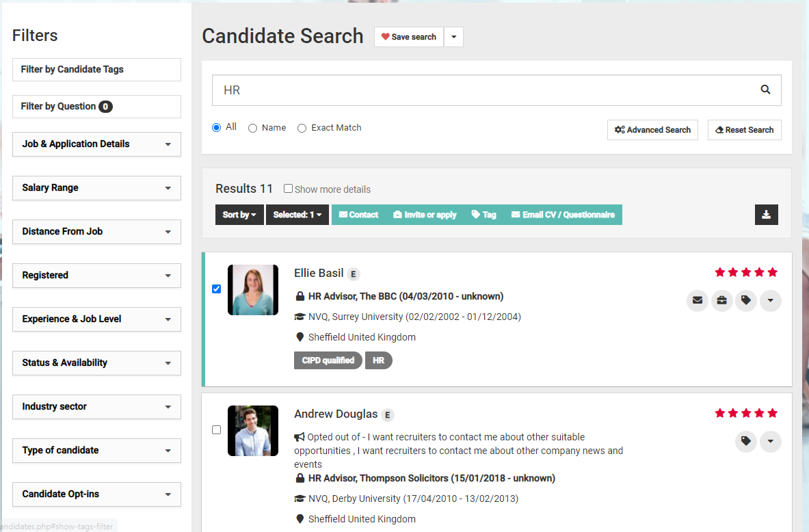Click the Advanced Search button
809x532 pixels.
[652, 130]
